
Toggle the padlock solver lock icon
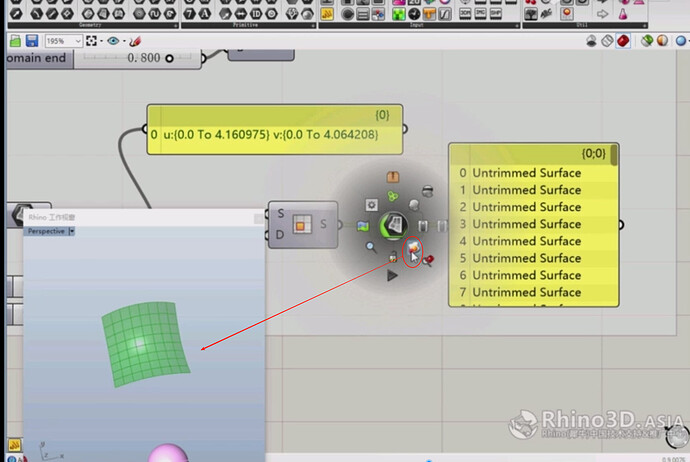[393, 256]
